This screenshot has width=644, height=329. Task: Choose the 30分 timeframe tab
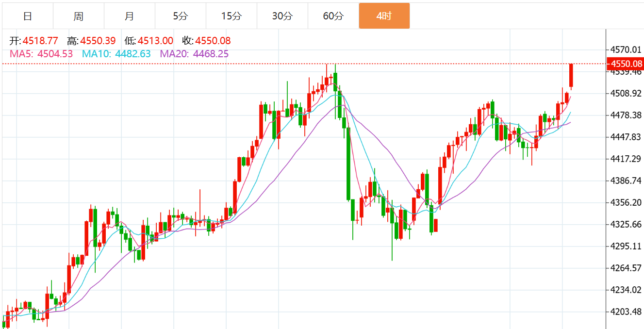click(282, 16)
